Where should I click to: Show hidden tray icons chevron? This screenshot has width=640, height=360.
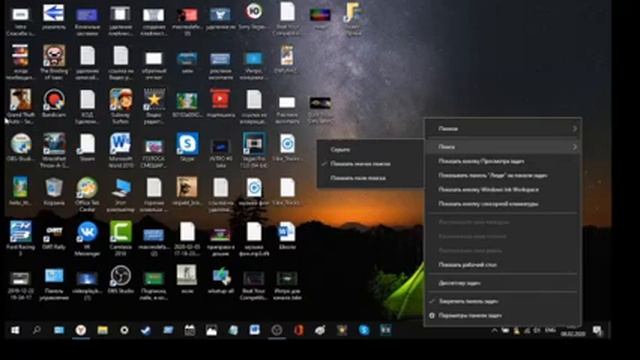494,330
